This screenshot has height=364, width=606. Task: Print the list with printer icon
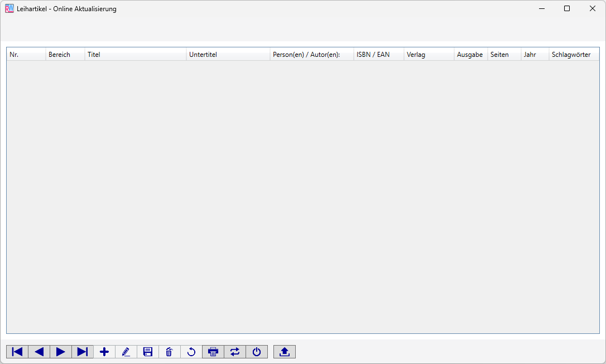213,352
